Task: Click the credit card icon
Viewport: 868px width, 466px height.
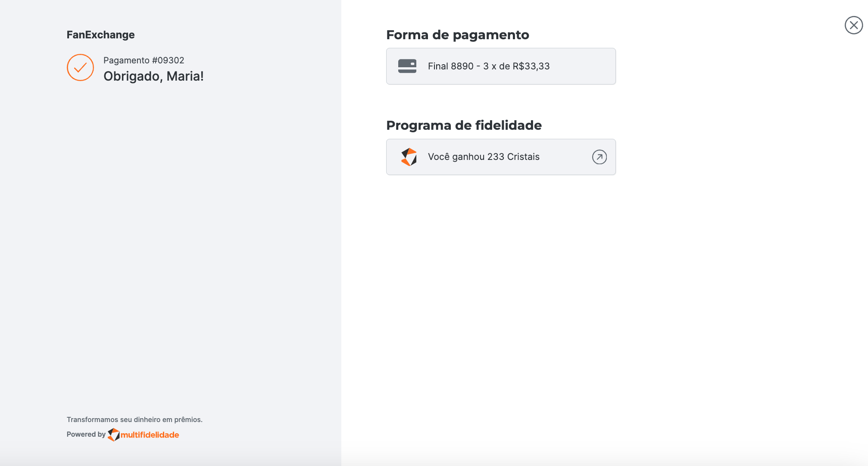Action: pos(407,66)
